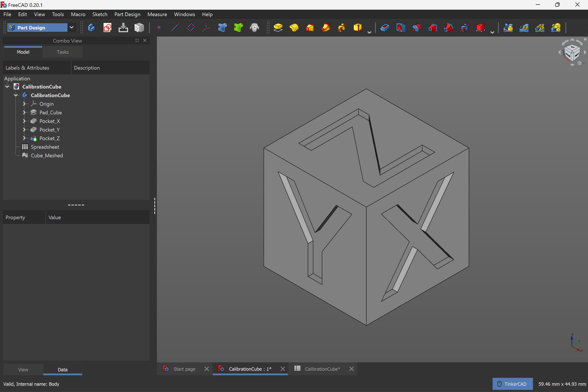
Task: Click the Create Sketch icon
Action: [107, 28]
